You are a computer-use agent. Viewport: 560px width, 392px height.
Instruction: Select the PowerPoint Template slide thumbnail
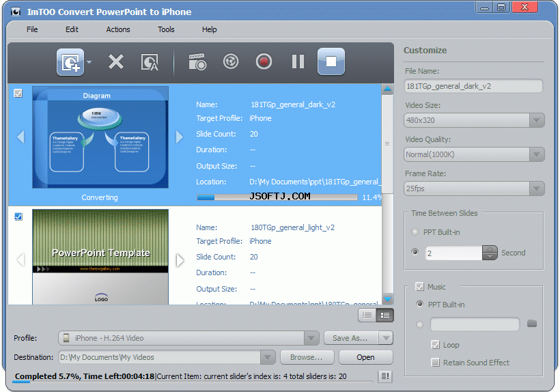coord(100,257)
